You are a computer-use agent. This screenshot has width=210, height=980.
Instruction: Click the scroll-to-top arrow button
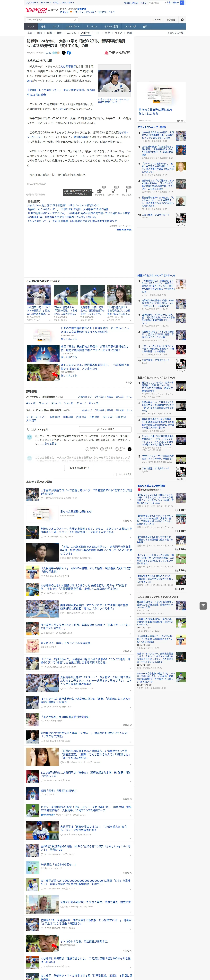pos(203,606)
